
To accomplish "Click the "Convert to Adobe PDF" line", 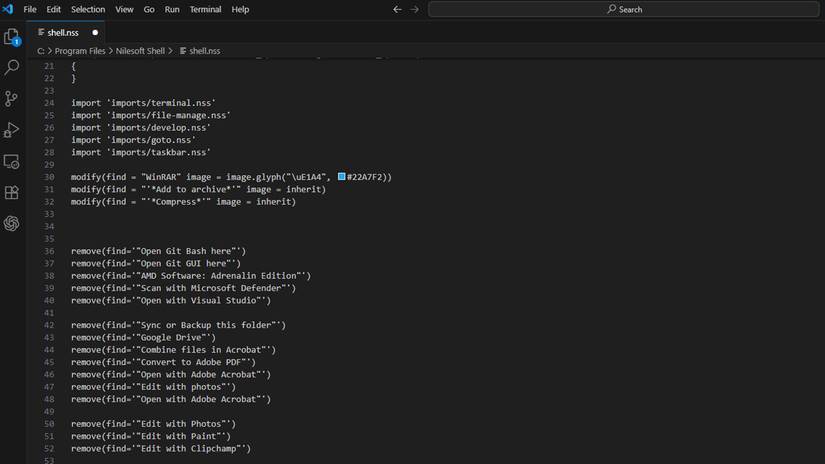I will coord(163,362).
